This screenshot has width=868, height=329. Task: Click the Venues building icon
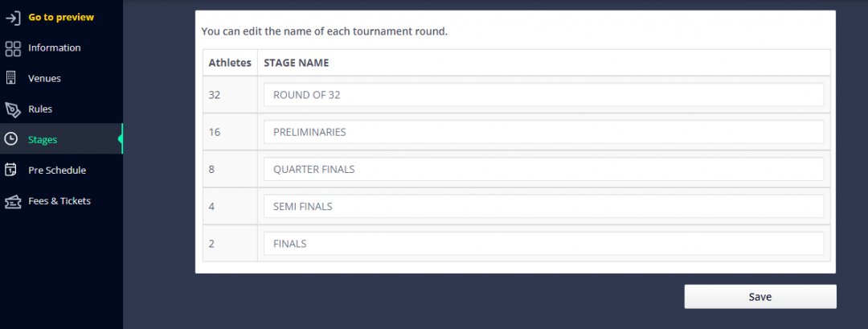coord(10,78)
